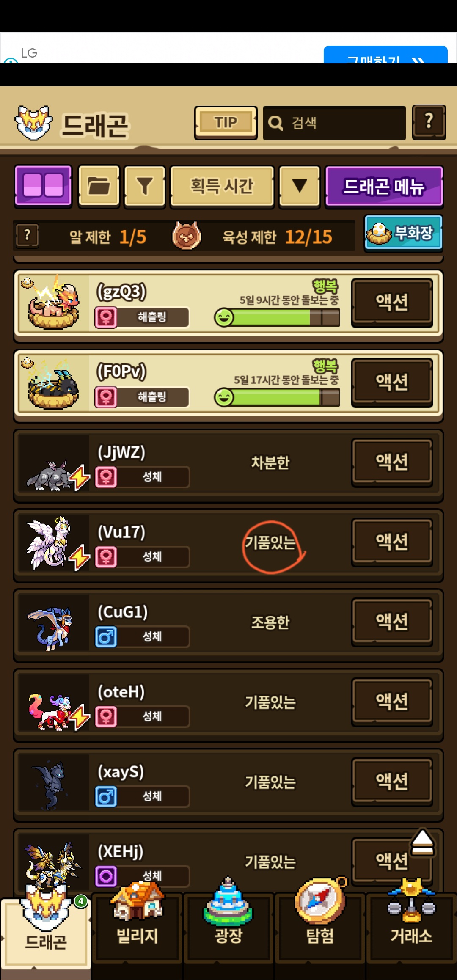Toggle sort direction with down arrow button
The image size is (457, 980).
pos(300,186)
